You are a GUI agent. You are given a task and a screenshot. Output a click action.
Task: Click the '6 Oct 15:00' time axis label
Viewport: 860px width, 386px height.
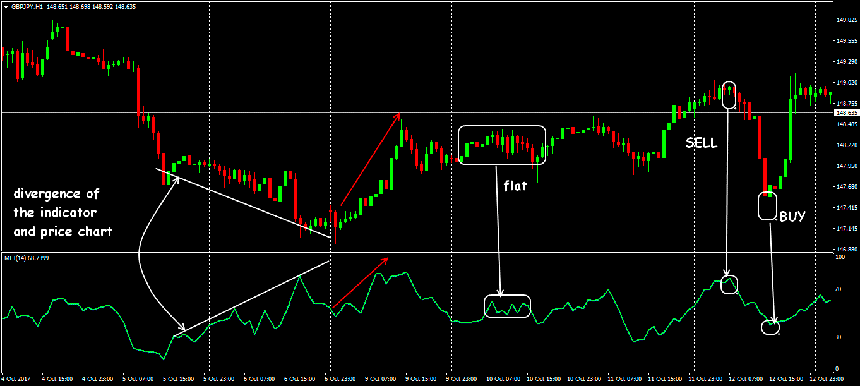[x=299, y=379]
